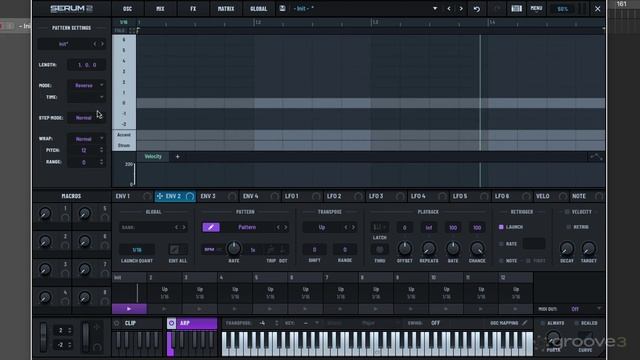
Task: Switch to the MIX tab
Action: click(x=160, y=9)
